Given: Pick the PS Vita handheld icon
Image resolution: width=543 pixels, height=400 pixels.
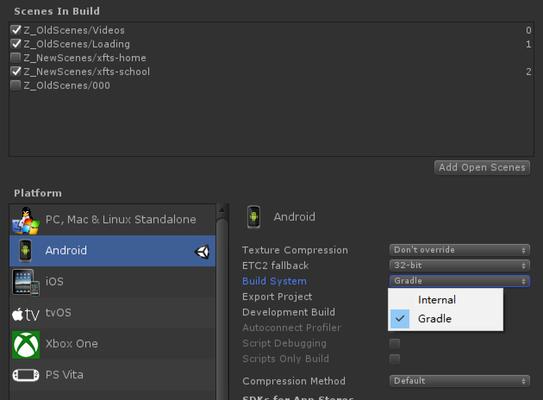Looking at the screenshot, I should [x=26, y=375].
